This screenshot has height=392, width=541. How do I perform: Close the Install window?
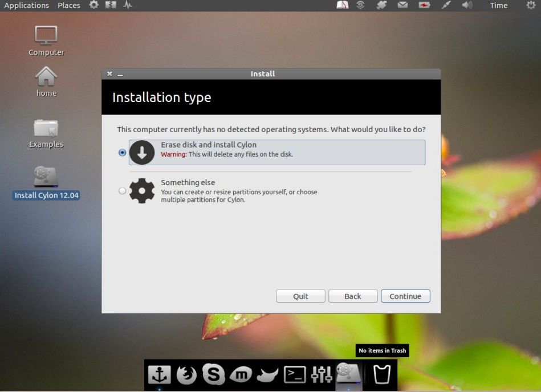109,73
